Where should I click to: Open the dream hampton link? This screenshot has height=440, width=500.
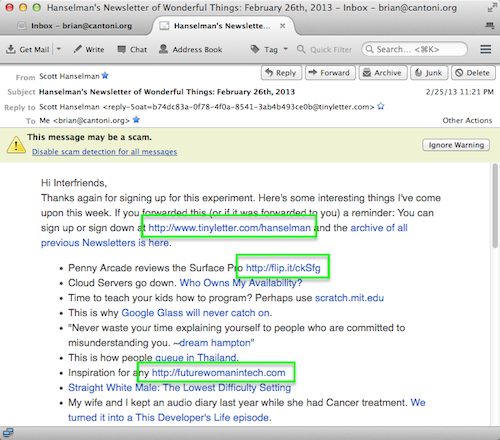pyautogui.click(x=215, y=343)
